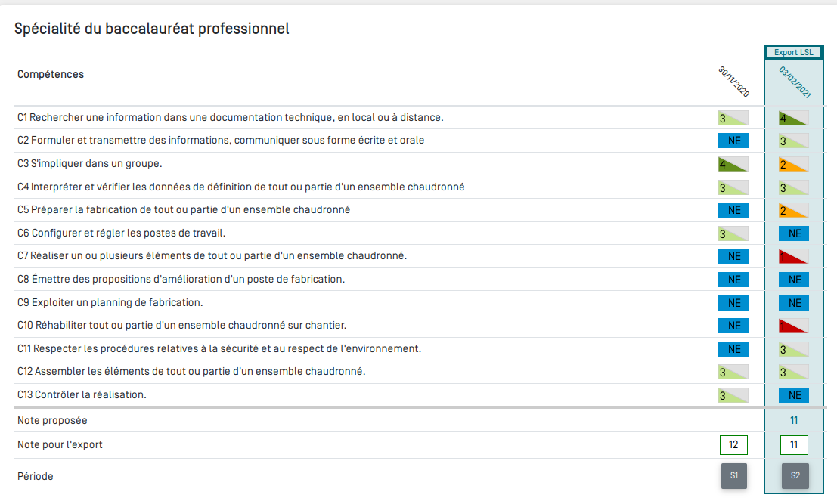
Task: Click C9 NE badge in 30/11/2020 column
Action: [733, 302]
